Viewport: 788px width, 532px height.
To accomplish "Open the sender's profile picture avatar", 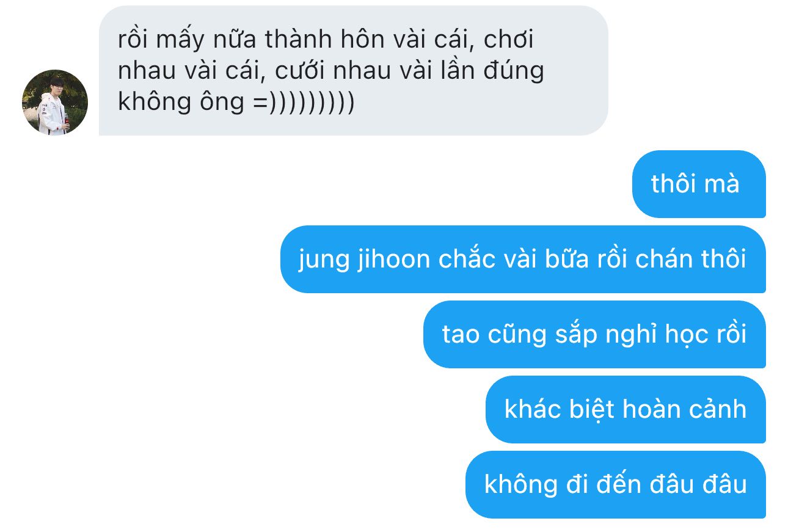I will 55,102.
